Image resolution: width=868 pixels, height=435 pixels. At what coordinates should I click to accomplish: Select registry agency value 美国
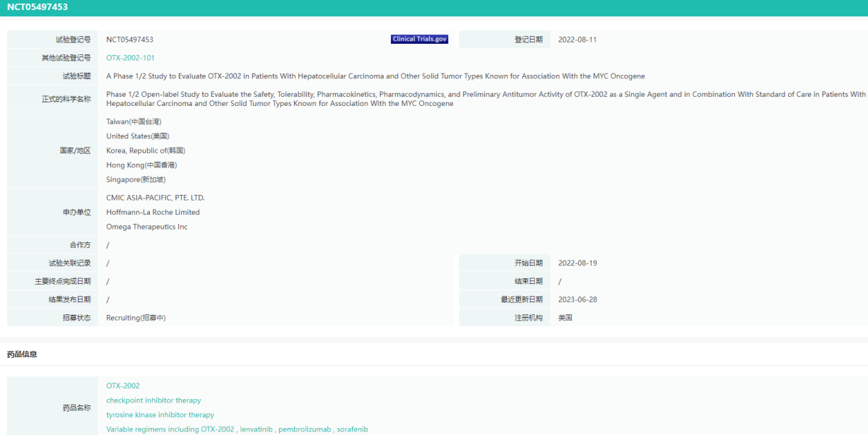(565, 318)
